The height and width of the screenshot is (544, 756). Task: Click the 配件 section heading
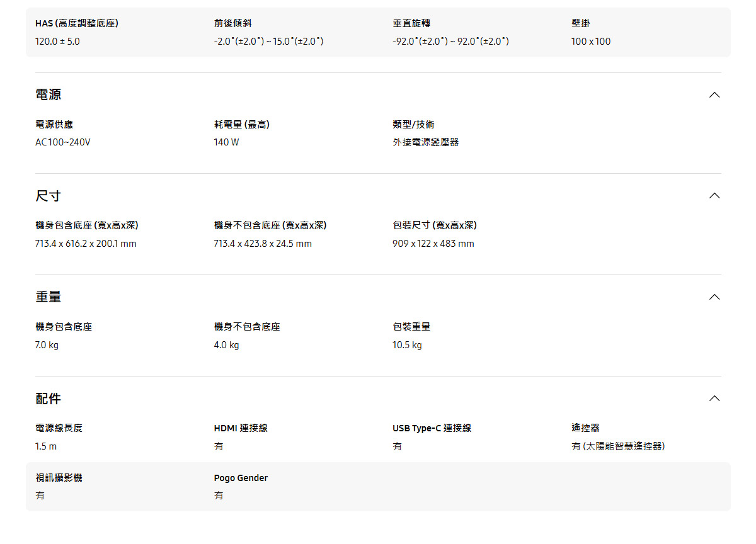tap(49, 399)
